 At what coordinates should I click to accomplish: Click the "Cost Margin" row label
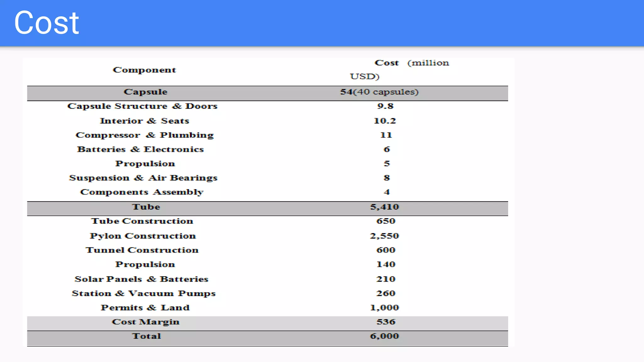(x=146, y=322)
